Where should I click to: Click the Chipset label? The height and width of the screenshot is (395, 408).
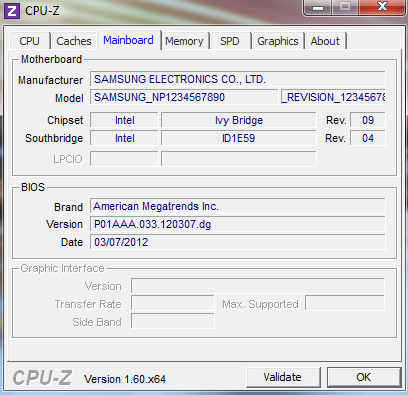click(x=65, y=120)
